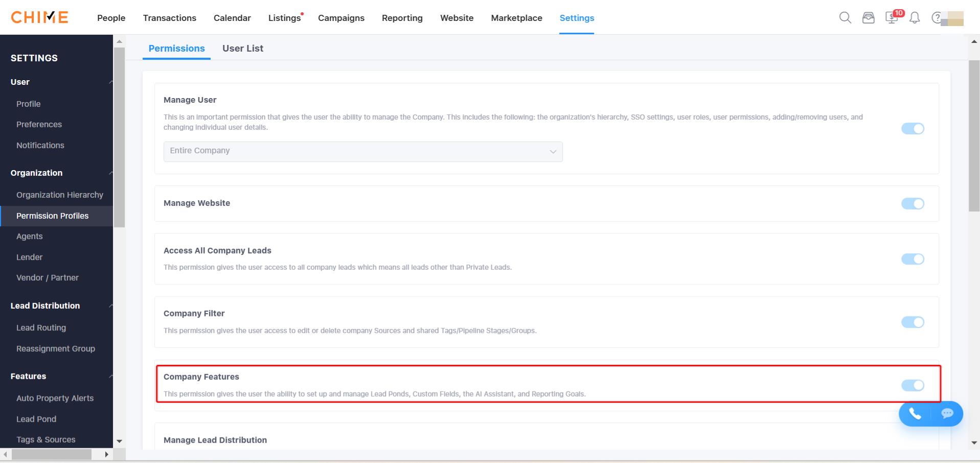Click the main page scroll down arrow
This screenshot has width=980, height=463.
(974, 443)
